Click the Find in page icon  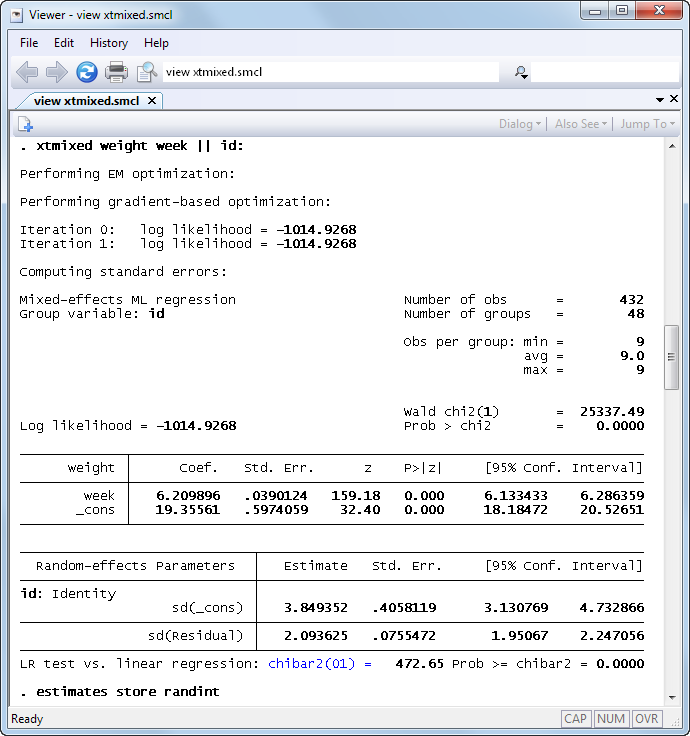click(x=147, y=72)
